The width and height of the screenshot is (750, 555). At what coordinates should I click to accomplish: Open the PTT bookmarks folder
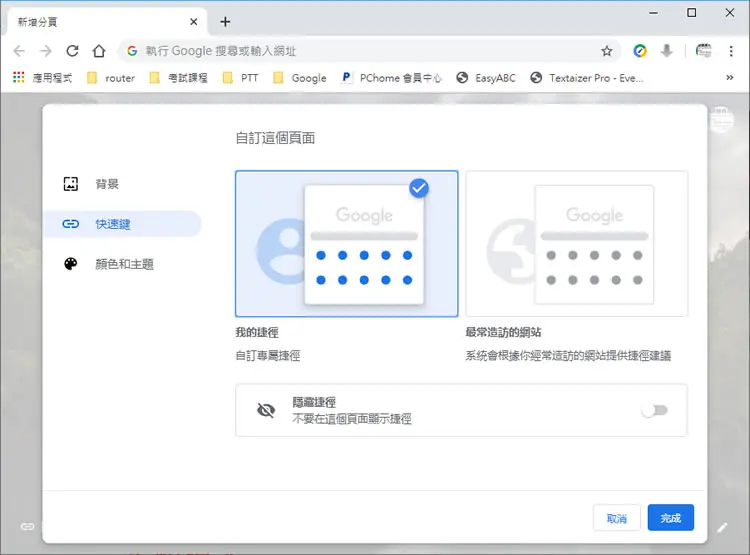coord(241,78)
